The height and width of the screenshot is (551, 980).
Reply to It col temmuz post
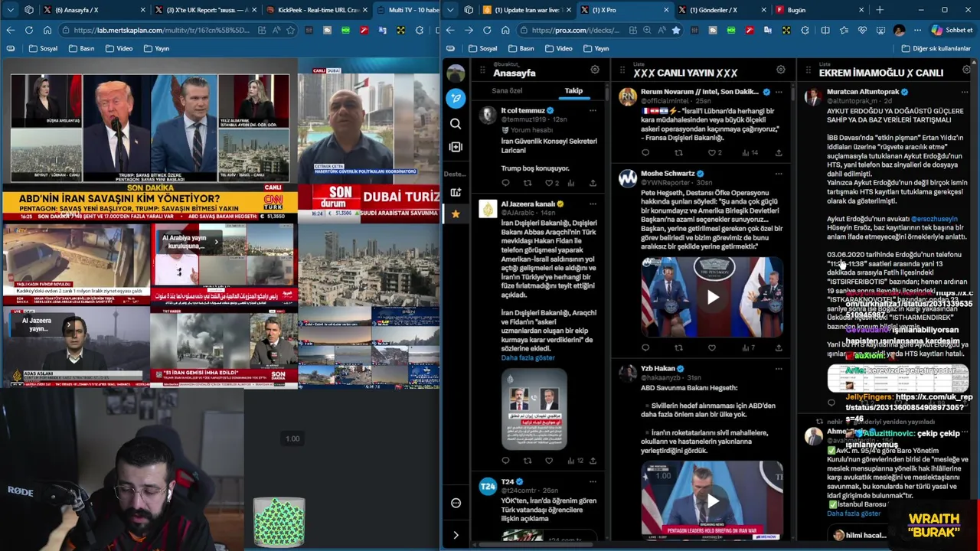(x=505, y=183)
